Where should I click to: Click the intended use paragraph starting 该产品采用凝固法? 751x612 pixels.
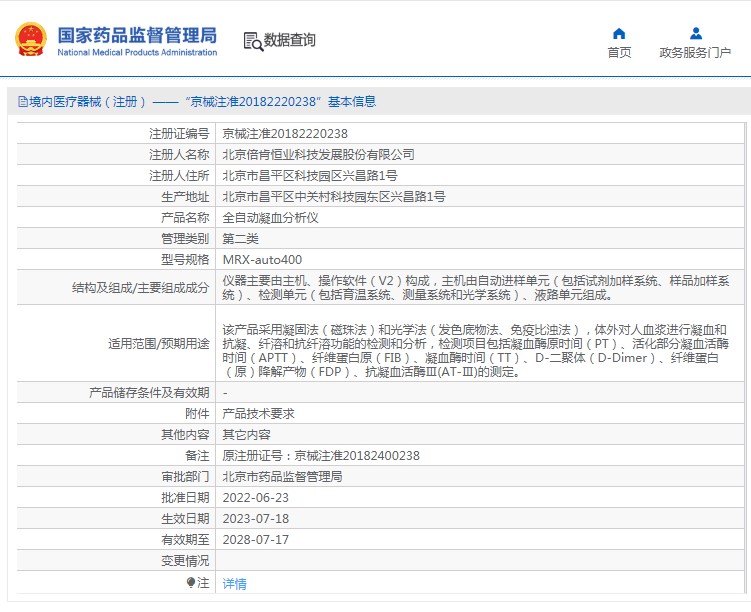tap(476, 351)
